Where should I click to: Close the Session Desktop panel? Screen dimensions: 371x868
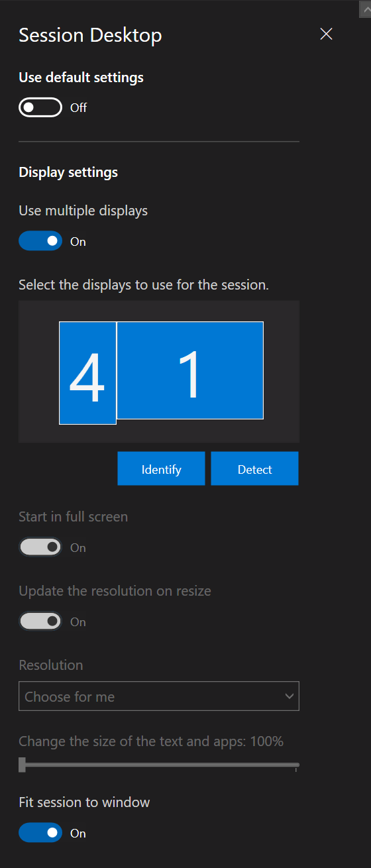[x=326, y=34]
